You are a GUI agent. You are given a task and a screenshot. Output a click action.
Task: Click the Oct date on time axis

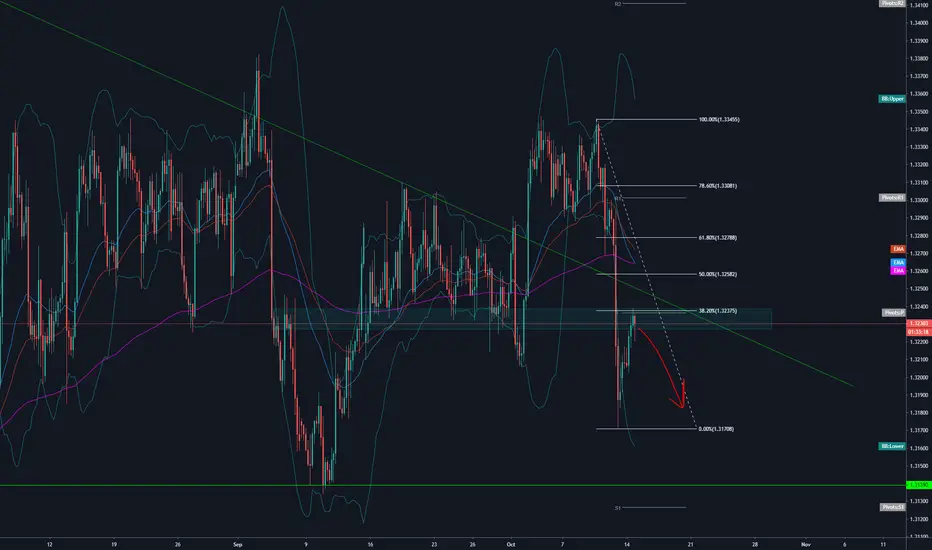[511, 544]
